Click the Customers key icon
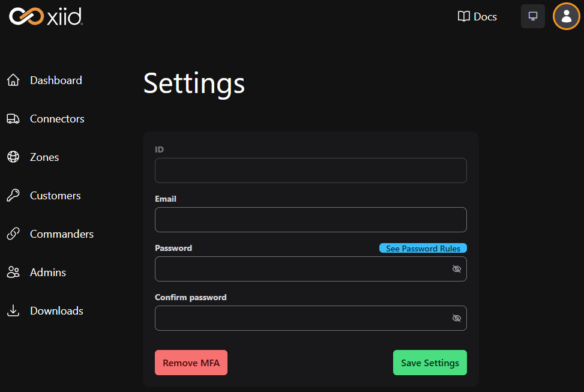584x392 pixels. [x=13, y=196]
